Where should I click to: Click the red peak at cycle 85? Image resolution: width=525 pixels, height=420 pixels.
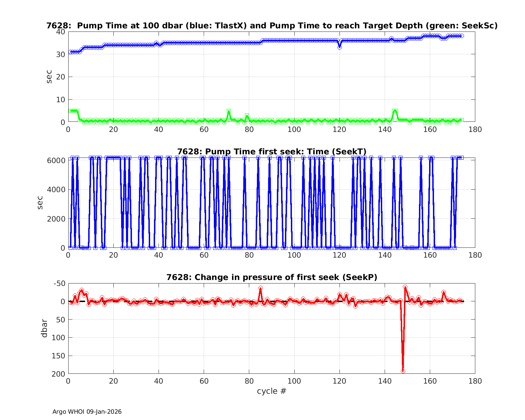(260, 288)
